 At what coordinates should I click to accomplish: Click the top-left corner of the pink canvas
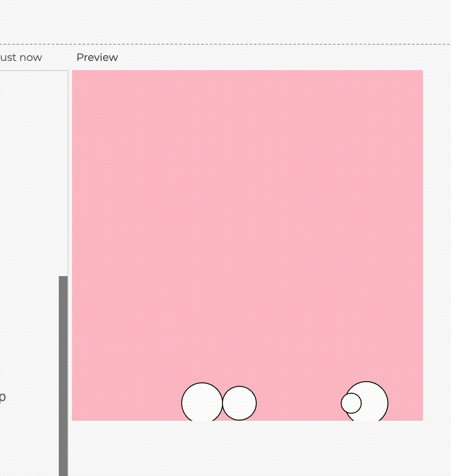click(x=74, y=72)
